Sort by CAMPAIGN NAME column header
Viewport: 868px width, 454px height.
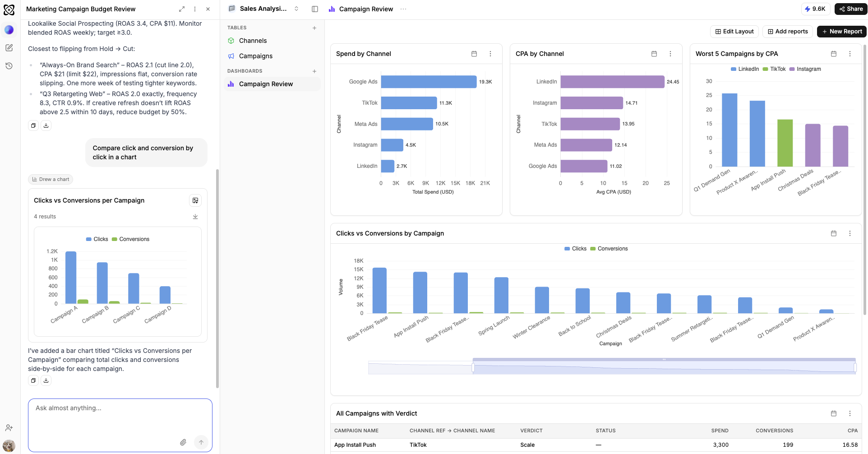pyautogui.click(x=356, y=431)
